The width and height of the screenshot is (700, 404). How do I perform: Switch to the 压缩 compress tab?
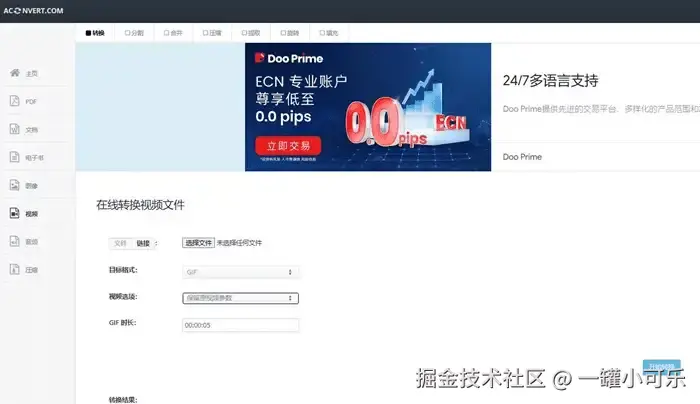click(212, 33)
